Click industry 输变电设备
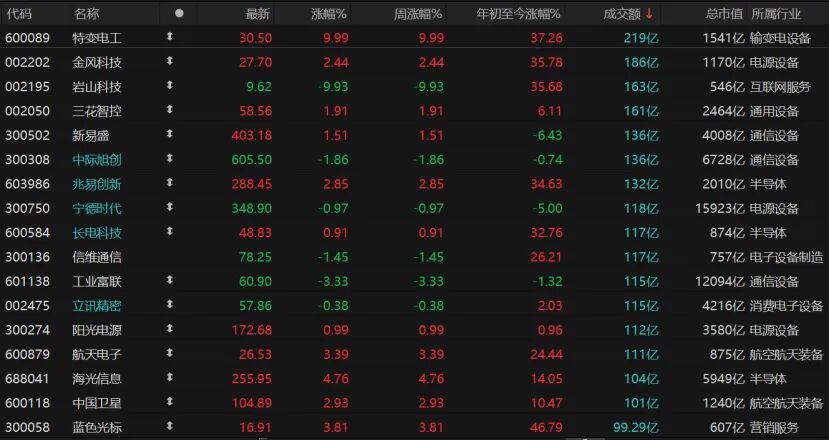 click(x=780, y=38)
